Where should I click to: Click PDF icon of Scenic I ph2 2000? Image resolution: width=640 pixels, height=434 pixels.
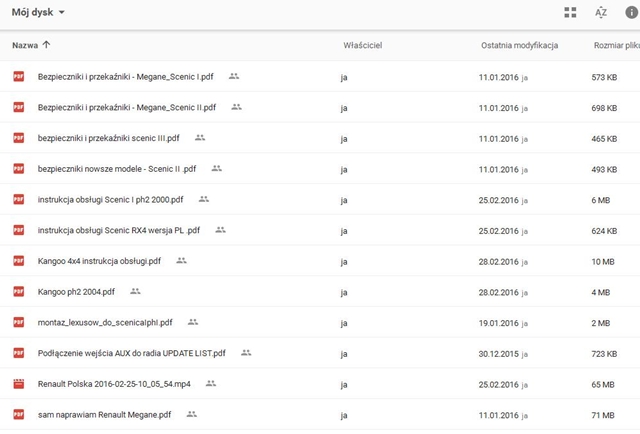coord(19,199)
